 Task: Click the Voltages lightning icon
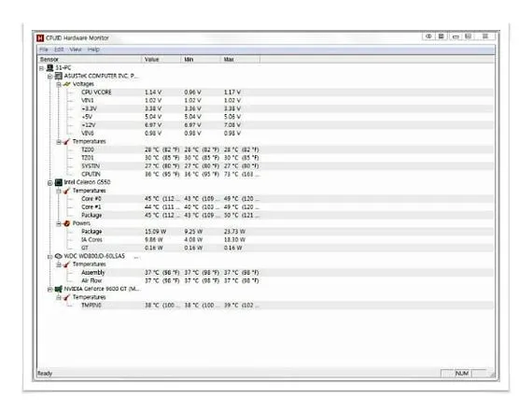tap(67, 84)
